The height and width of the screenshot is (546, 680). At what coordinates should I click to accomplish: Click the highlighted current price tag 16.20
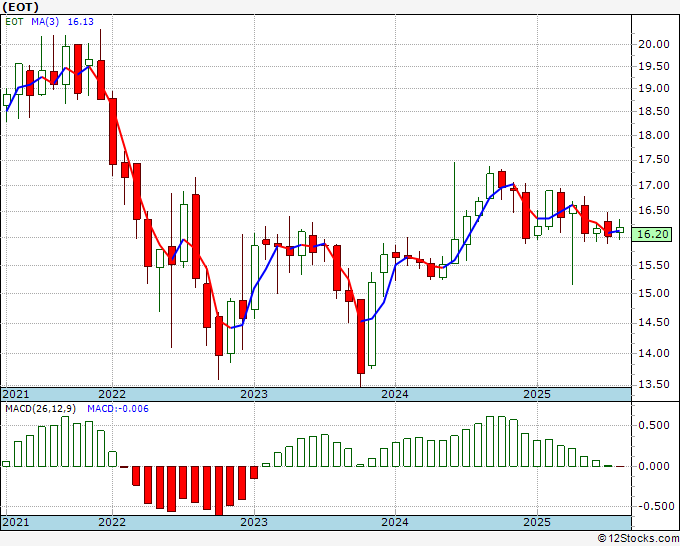tap(654, 235)
